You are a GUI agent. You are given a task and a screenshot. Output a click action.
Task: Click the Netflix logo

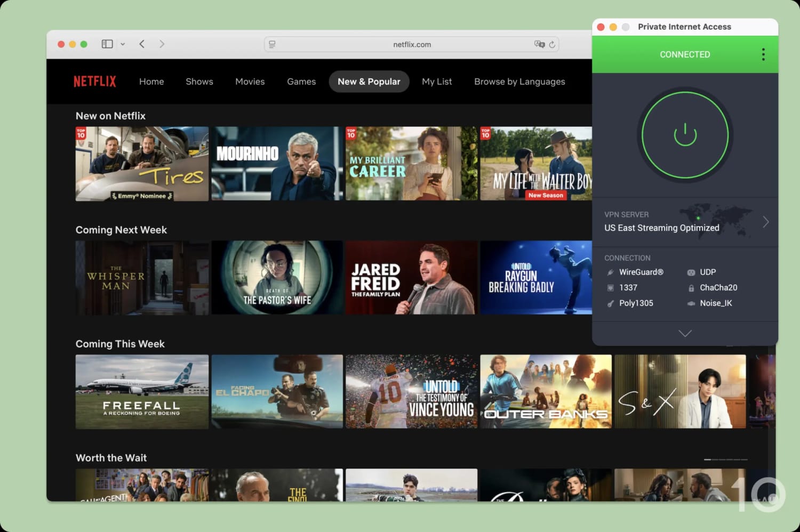pyautogui.click(x=94, y=82)
